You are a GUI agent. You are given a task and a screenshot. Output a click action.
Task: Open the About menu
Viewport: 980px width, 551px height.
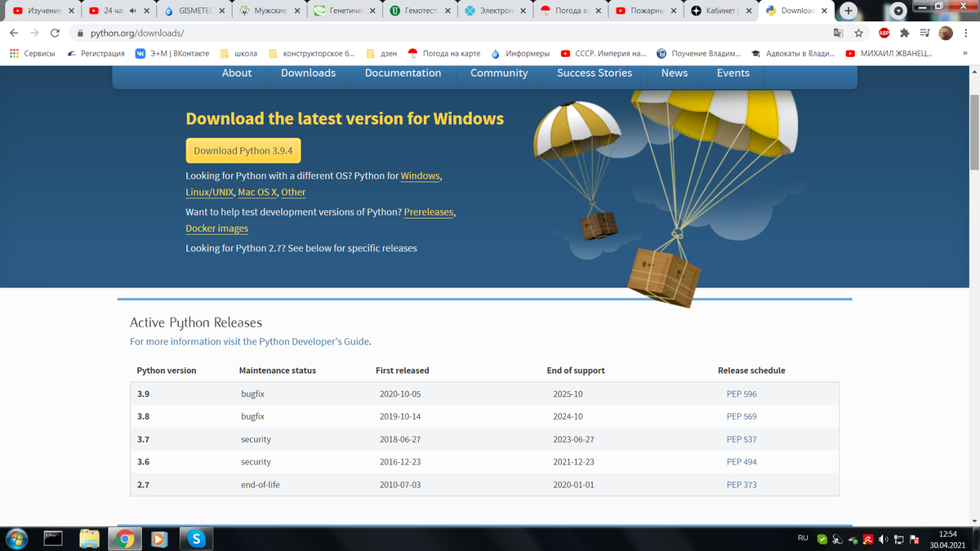pos(237,73)
